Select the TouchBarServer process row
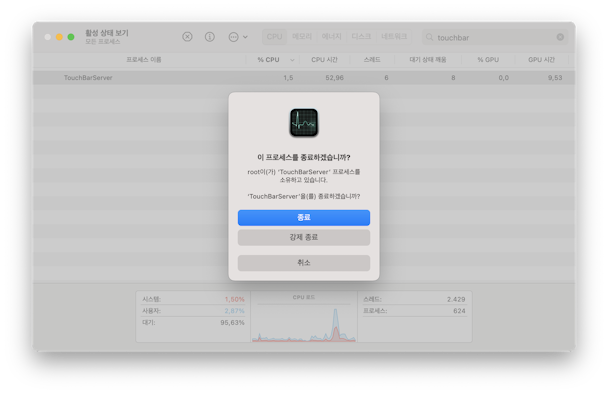The width and height of the screenshot is (608, 394). (x=304, y=78)
